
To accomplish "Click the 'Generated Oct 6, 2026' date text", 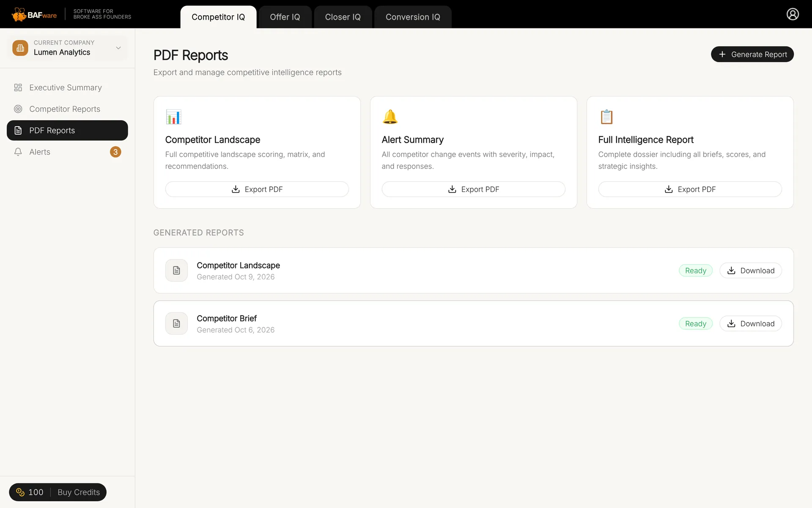I will (x=236, y=330).
